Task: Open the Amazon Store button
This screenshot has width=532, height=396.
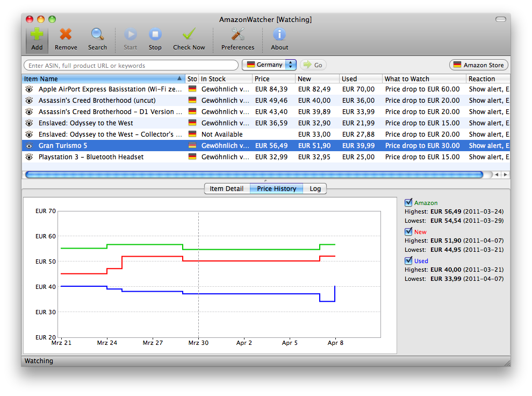Action: coord(479,65)
